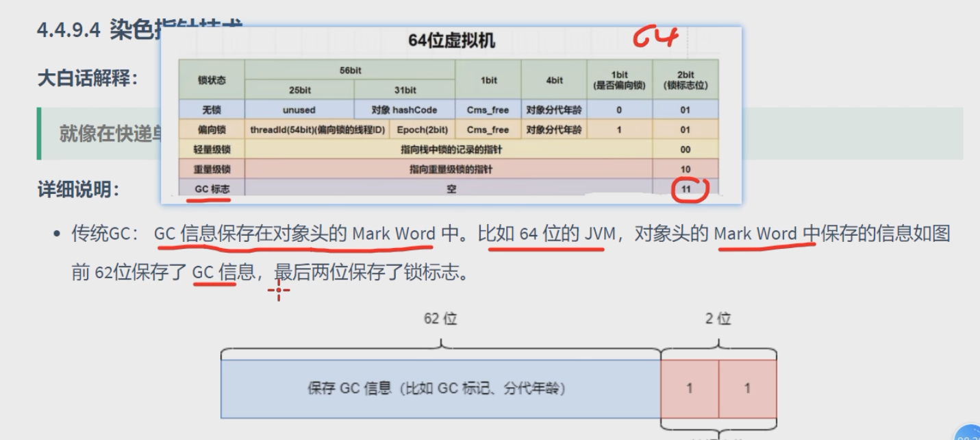
Task: Select the 详细说明 subheading
Action: point(77,189)
